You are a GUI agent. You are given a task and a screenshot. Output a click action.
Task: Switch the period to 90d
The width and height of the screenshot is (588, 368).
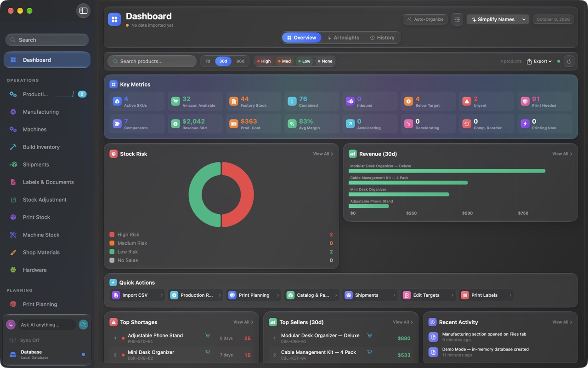tap(240, 61)
